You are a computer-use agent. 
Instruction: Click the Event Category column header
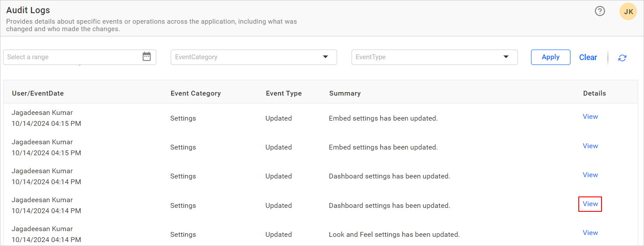(196, 93)
